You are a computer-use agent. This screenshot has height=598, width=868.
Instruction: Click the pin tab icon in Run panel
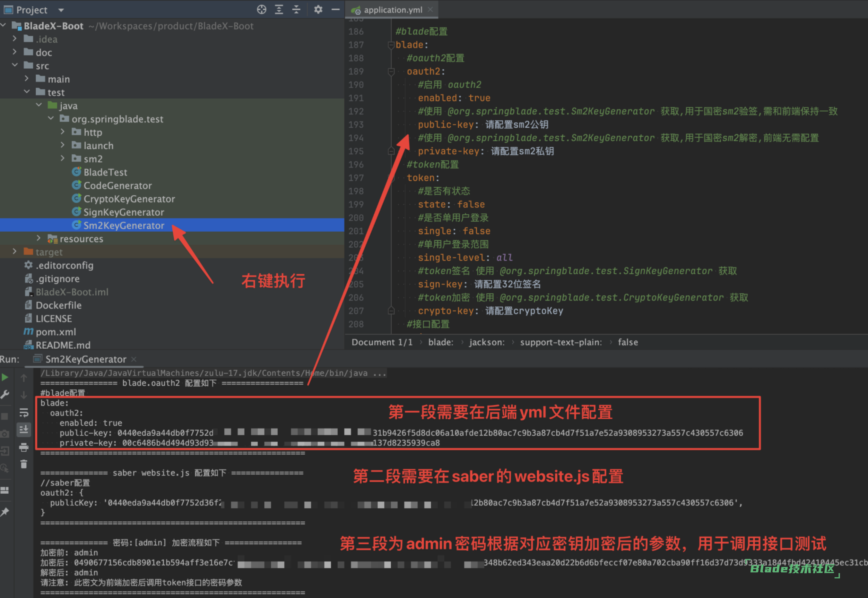click(5, 512)
